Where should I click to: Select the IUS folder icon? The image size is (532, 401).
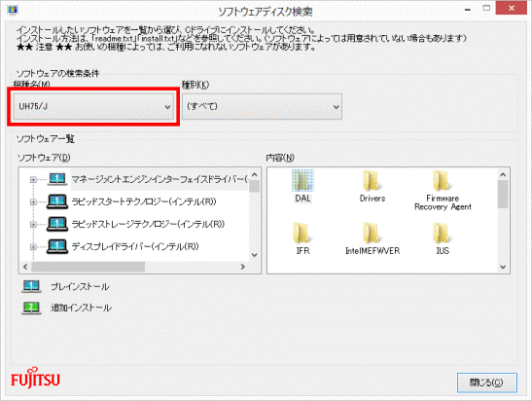pyautogui.click(x=443, y=234)
